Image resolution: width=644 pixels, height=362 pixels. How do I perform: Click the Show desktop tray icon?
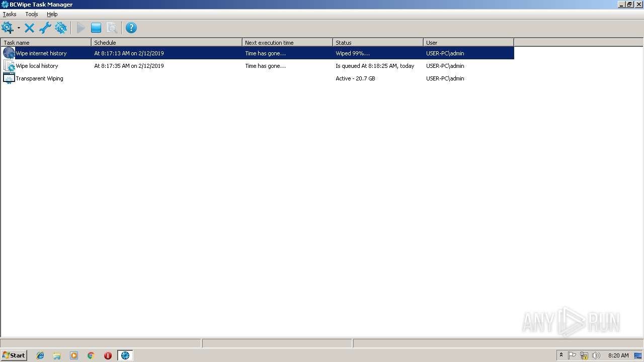click(x=638, y=355)
